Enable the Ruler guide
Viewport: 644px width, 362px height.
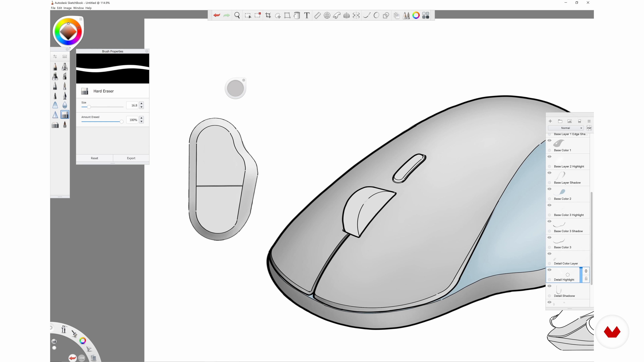(317, 15)
